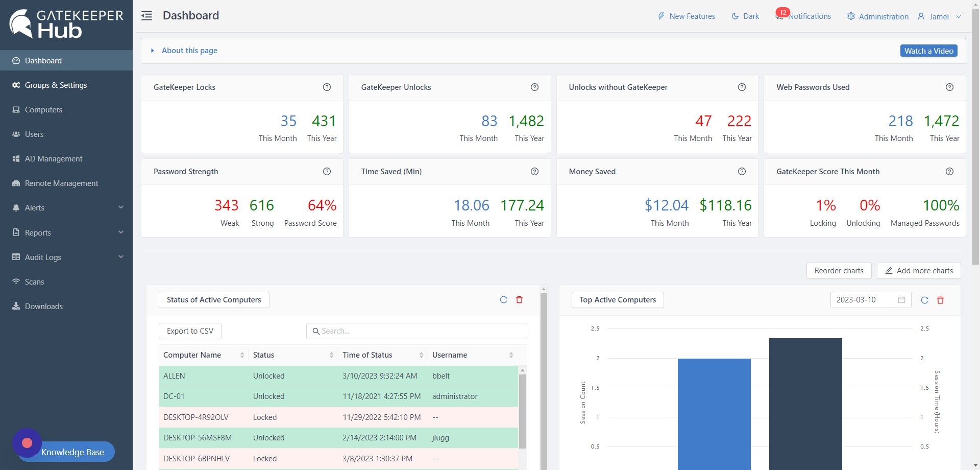Click the Money Saved help icon
This screenshot has width=980, height=470.
[x=742, y=172]
